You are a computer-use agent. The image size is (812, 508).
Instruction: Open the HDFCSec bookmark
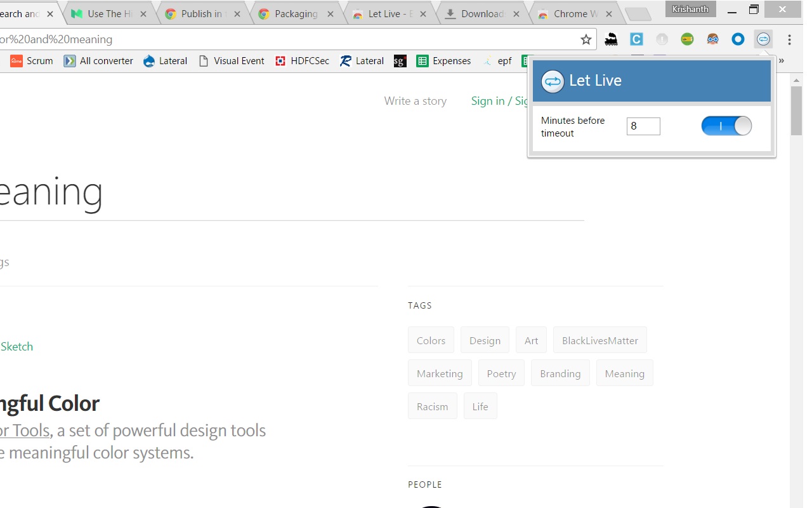click(x=302, y=61)
